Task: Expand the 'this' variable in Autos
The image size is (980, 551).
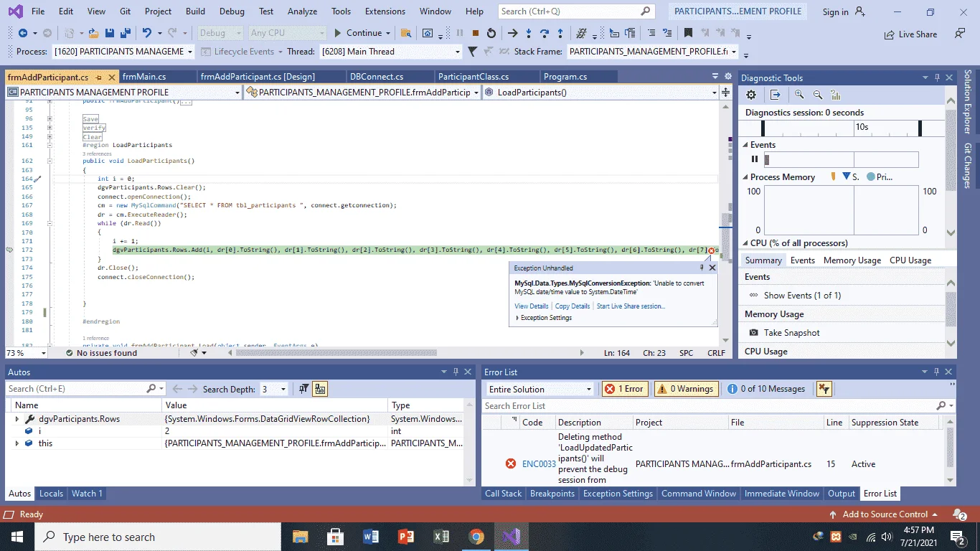Action: coord(17,443)
